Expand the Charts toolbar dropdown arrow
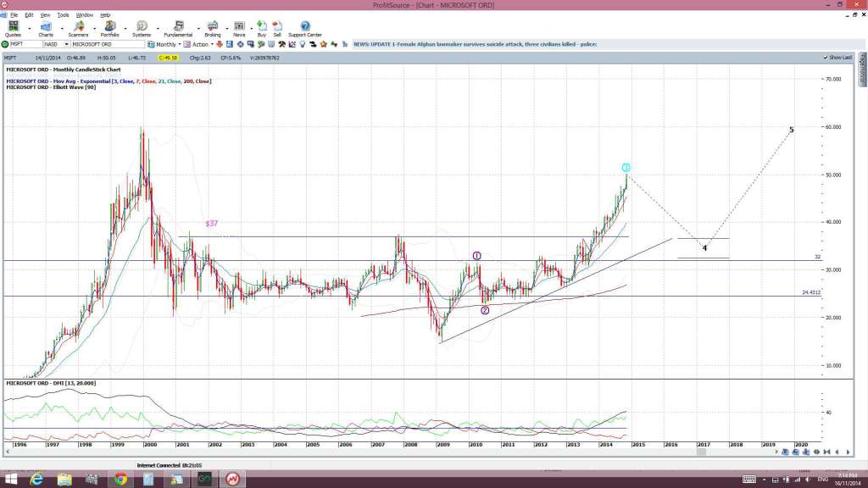The image size is (868, 488). (x=62, y=29)
